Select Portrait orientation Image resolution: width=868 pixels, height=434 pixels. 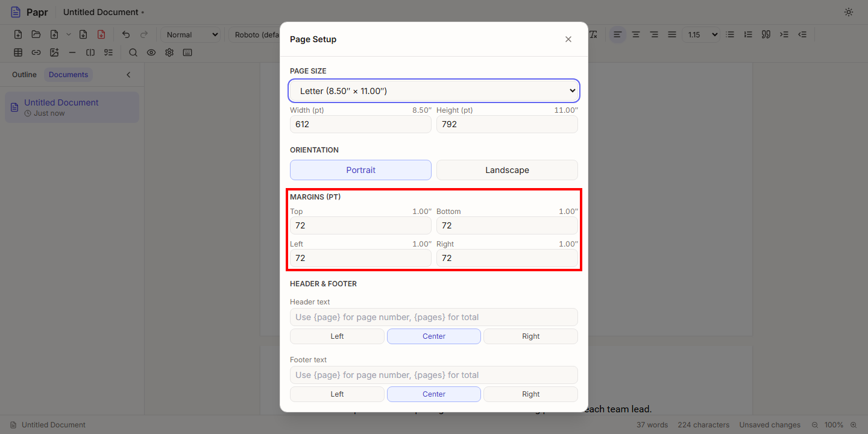[x=360, y=170]
